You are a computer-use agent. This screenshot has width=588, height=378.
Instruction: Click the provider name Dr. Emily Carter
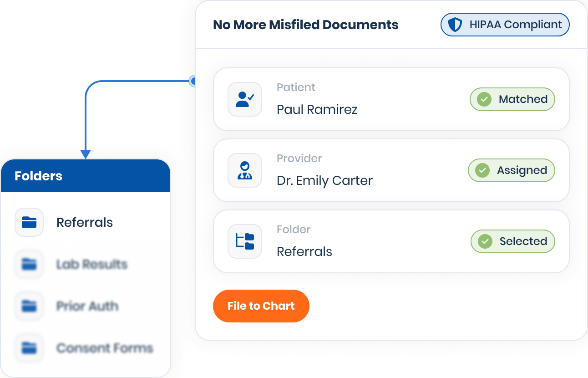tap(324, 181)
